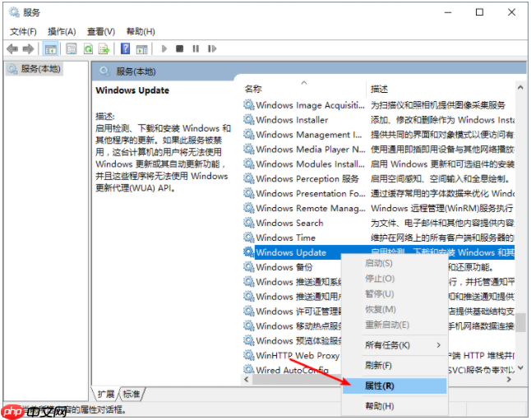Click the Back arrow toolbar icon
The image size is (531, 420).
(x=12, y=48)
